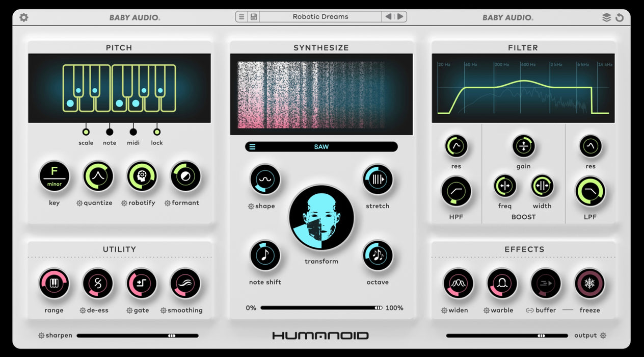Select the previous preset arrow
This screenshot has width=644, height=357.
click(388, 17)
